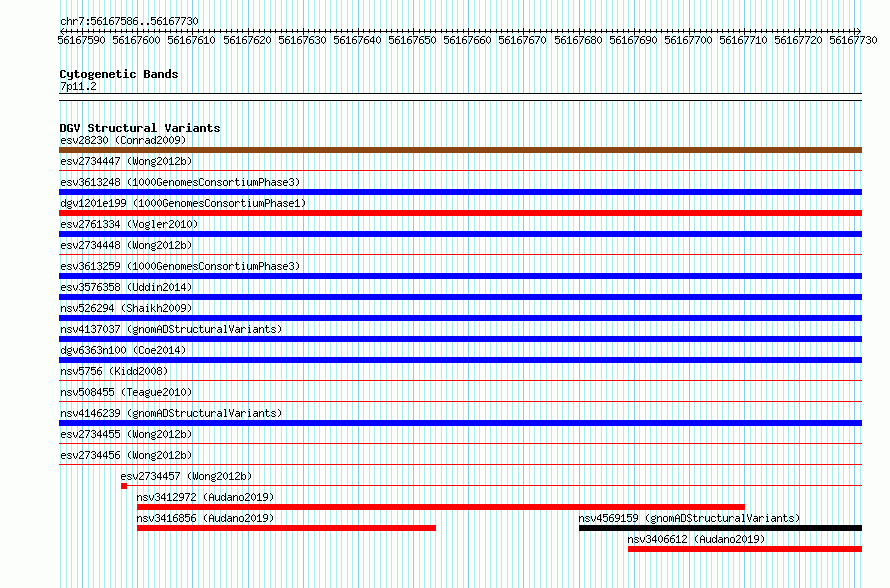This screenshot has height=588, width=890.
Task: Click the nsv4569159 black variant bar
Action: [x=720, y=528]
